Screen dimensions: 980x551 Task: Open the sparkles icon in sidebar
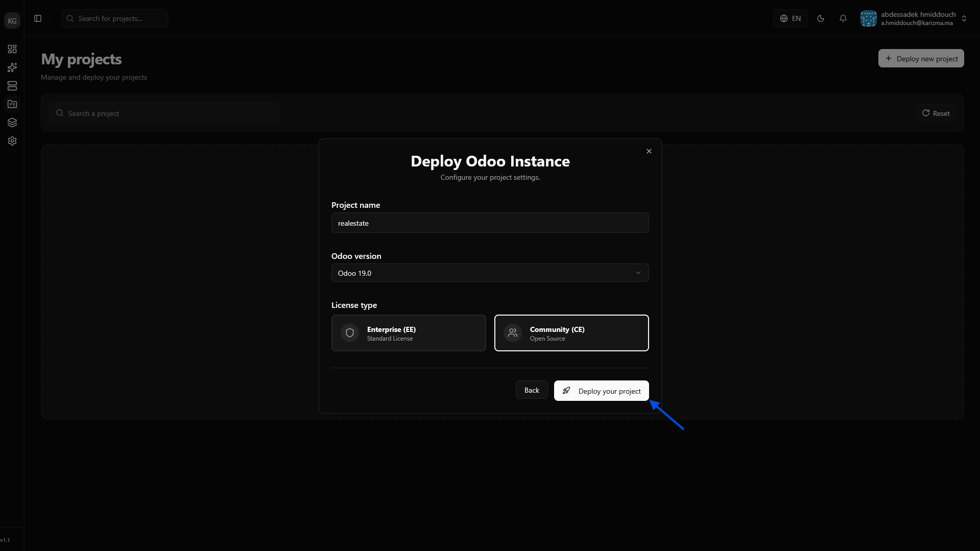tap(12, 67)
